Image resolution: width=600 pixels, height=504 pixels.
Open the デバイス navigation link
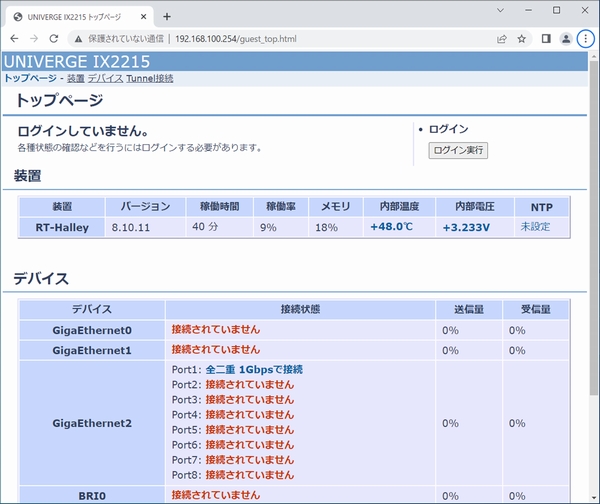click(x=105, y=78)
